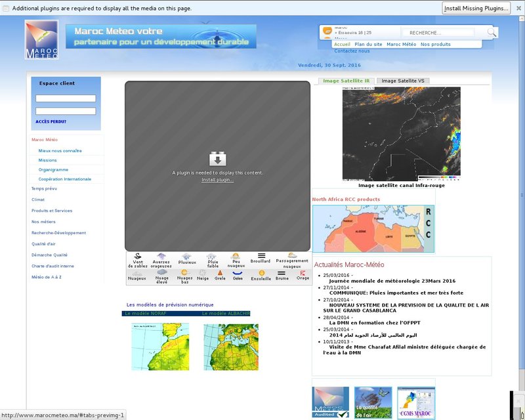
Task: Focus the username field in Espace client
Action: click(66, 98)
